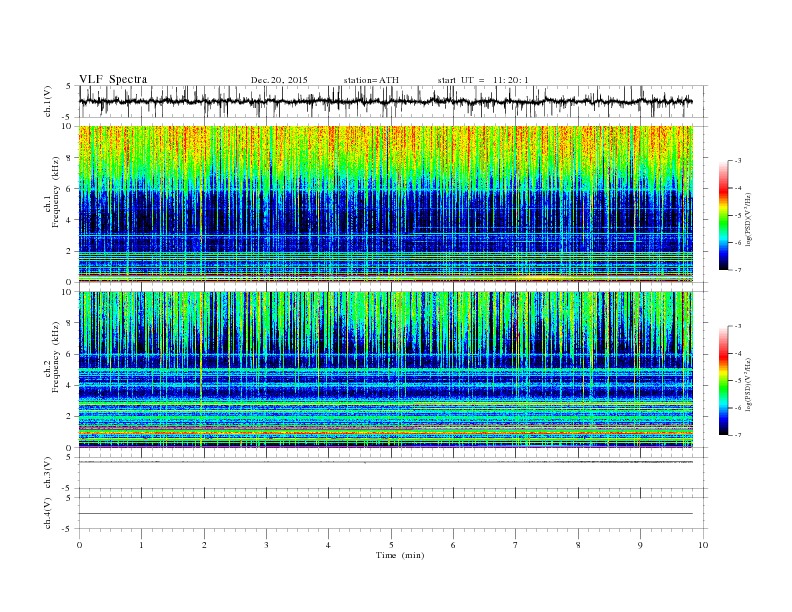Image resolution: width=792 pixels, height=612 pixels.
Task: Click time axis tick label "6"
Action: 453,545
